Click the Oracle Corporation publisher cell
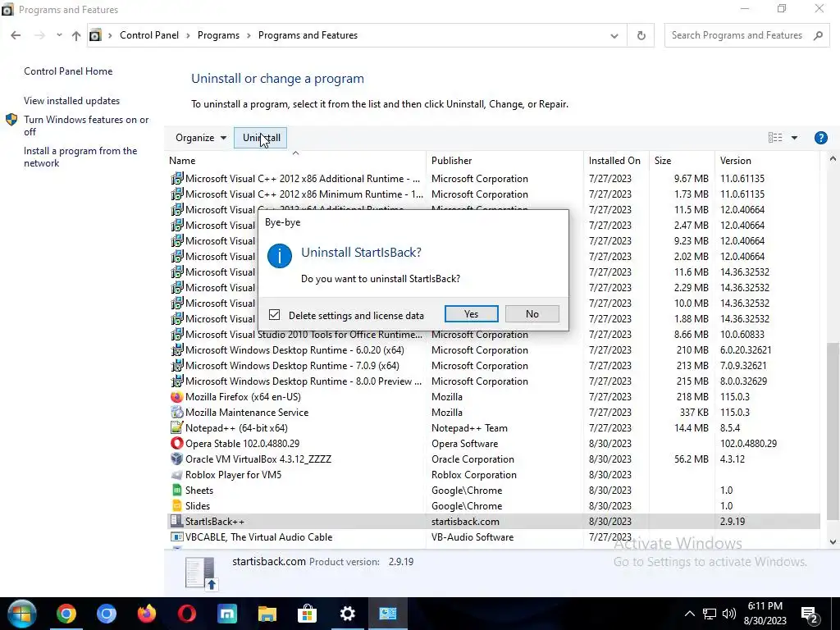840x630 pixels. tap(472, 459)
